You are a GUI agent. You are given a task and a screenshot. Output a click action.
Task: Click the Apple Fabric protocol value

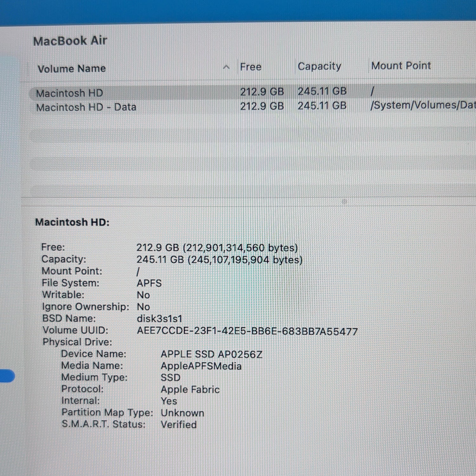[190, 389]
